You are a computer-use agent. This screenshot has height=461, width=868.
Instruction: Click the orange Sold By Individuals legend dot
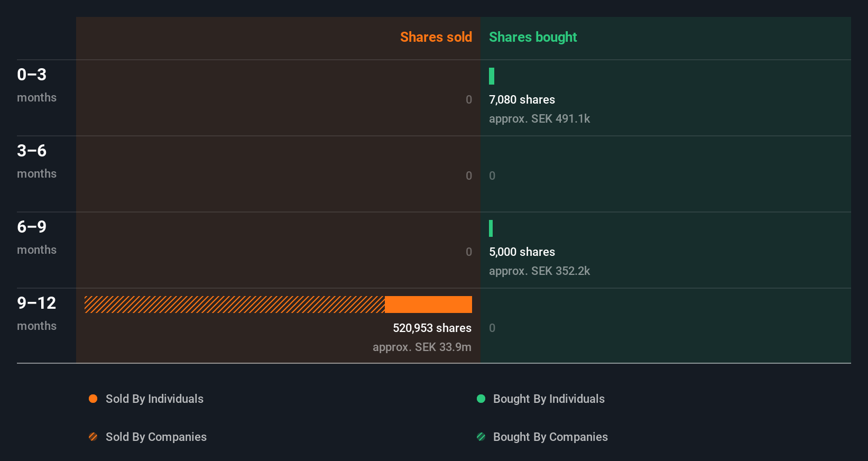(x=93, y=399)
